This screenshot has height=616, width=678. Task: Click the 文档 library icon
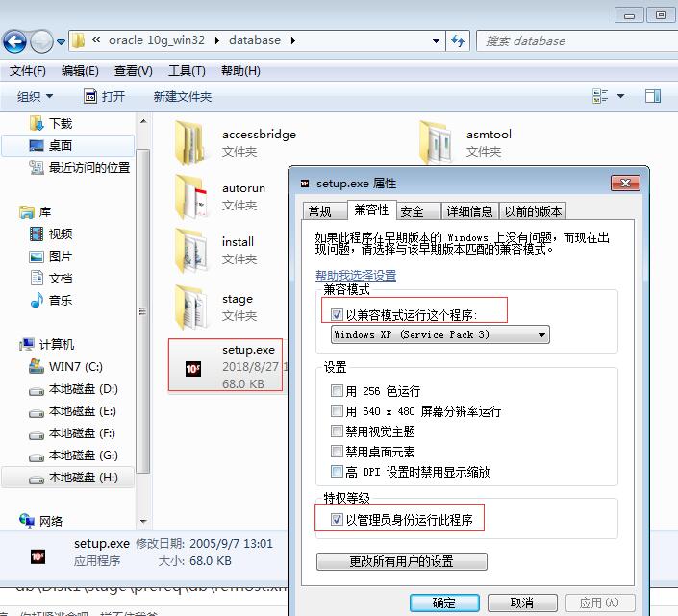coord(37,278)
